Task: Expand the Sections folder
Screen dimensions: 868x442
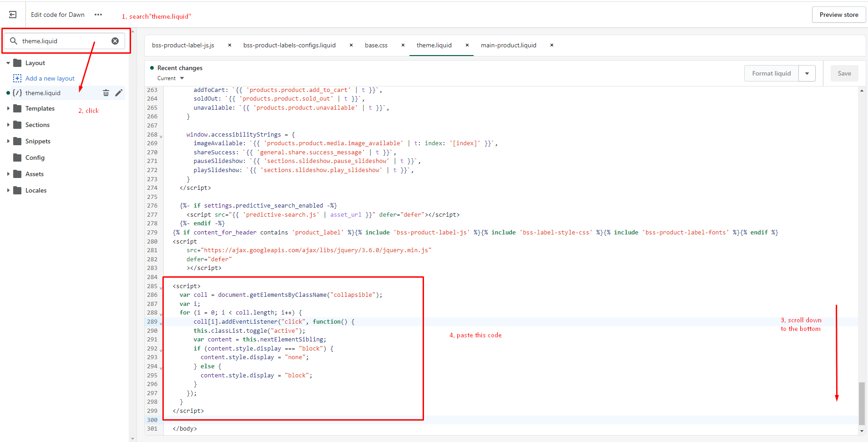Action: [x=8, y=125]
